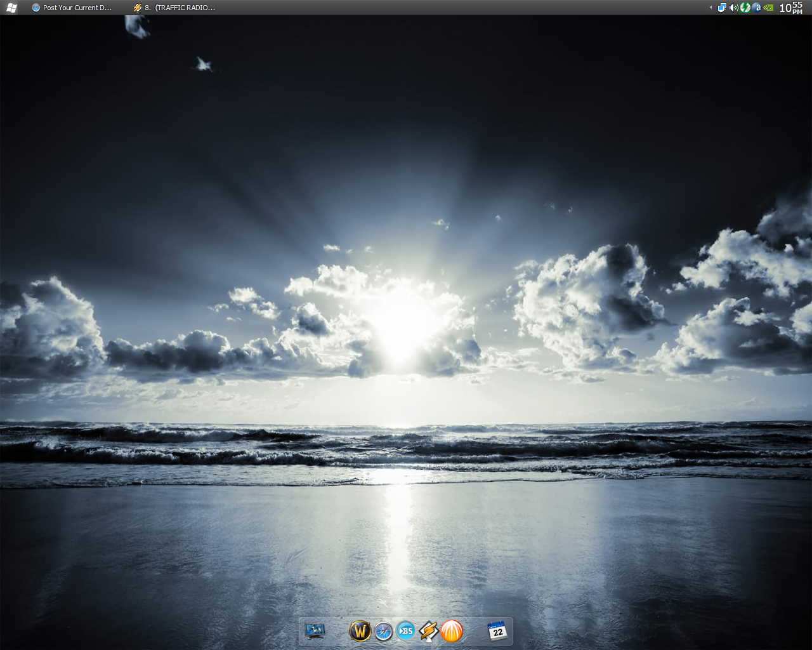Open the network connection tray icon
The image size is (812, 650).
722,8
